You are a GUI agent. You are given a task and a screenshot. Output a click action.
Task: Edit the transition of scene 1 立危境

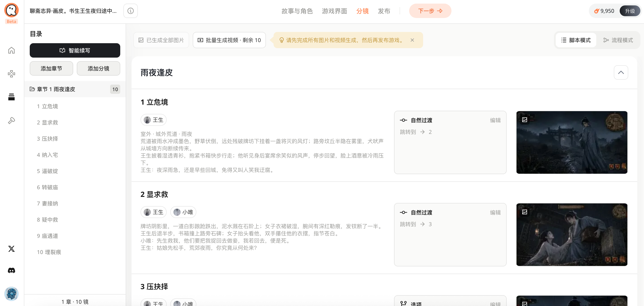495,120
